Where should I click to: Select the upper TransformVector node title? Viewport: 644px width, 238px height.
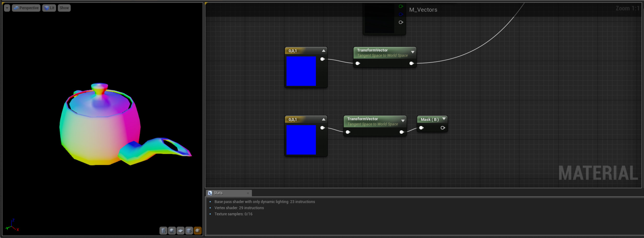[372, 50]
